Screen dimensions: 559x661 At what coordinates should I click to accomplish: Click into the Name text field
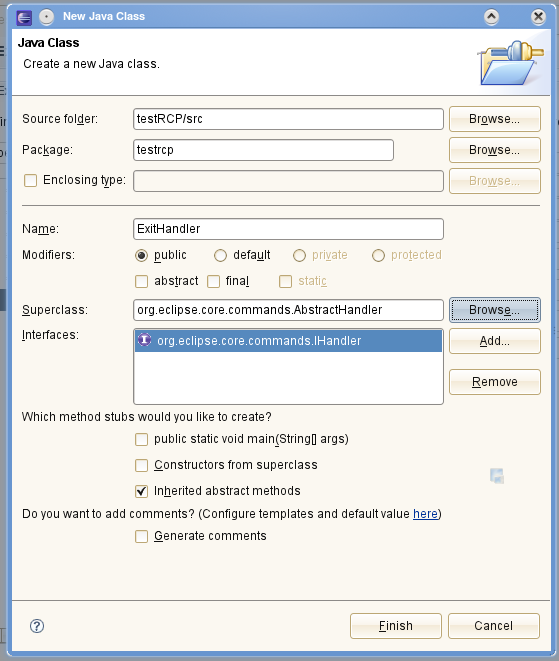coord(288,229)
